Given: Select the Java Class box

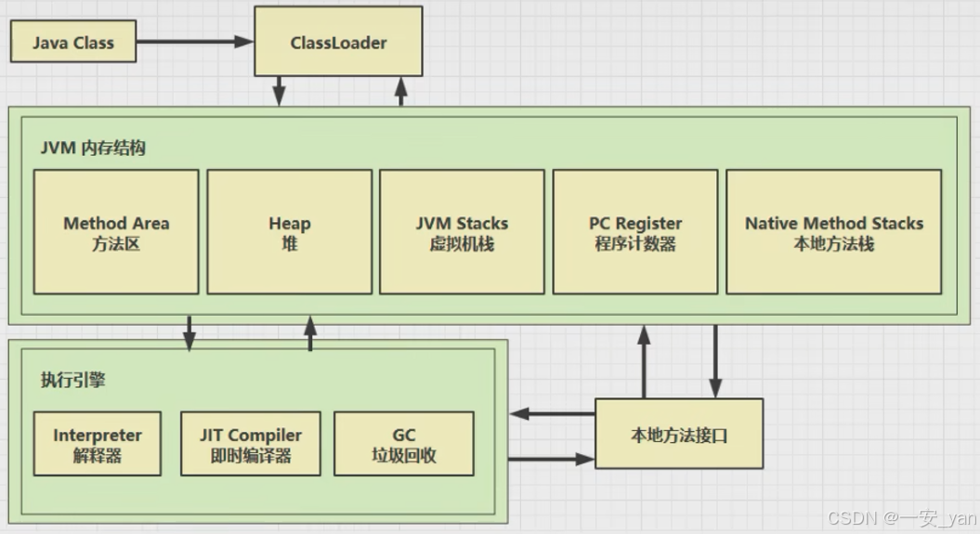Looking at the screenshot, I should click(x=73, y=41).
